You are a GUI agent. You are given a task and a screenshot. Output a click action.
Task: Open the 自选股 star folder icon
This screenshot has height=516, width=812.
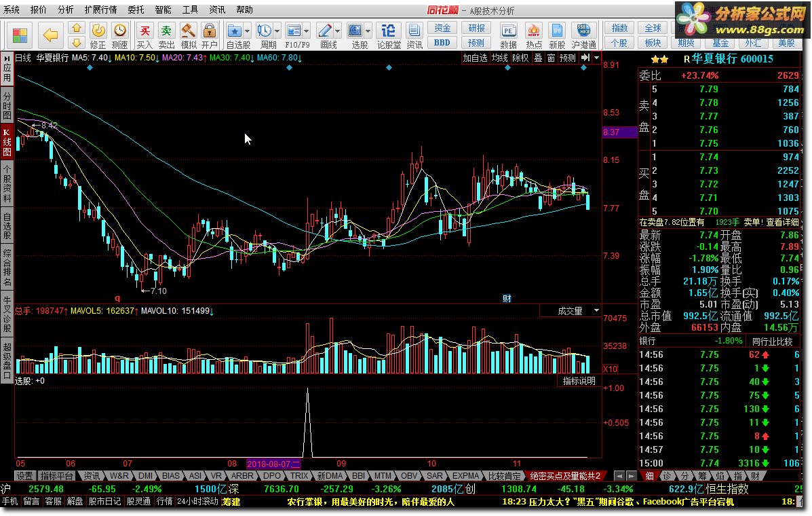click(x=235, y=31)
